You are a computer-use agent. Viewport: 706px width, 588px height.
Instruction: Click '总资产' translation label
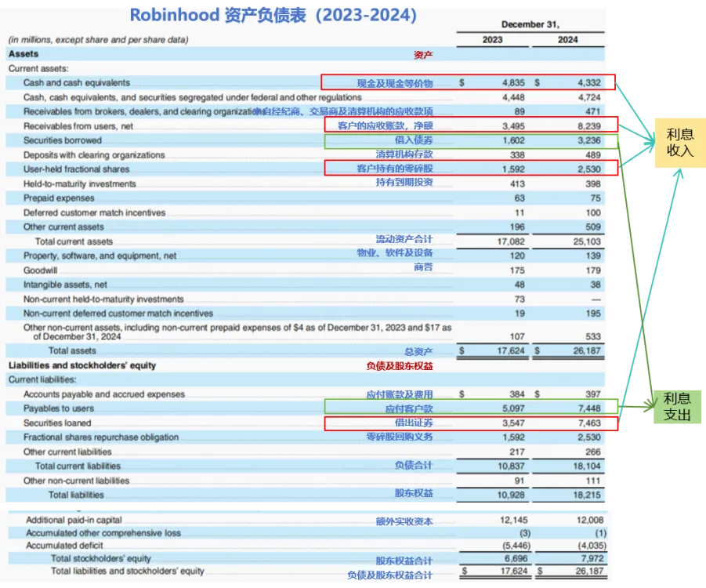coord(418,352)
